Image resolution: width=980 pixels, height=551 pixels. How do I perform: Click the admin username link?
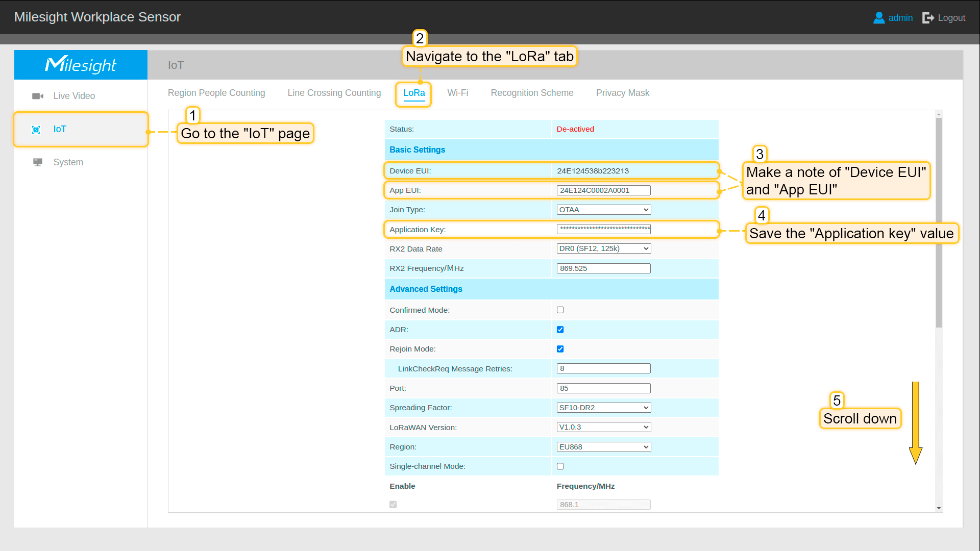[900, 18]
